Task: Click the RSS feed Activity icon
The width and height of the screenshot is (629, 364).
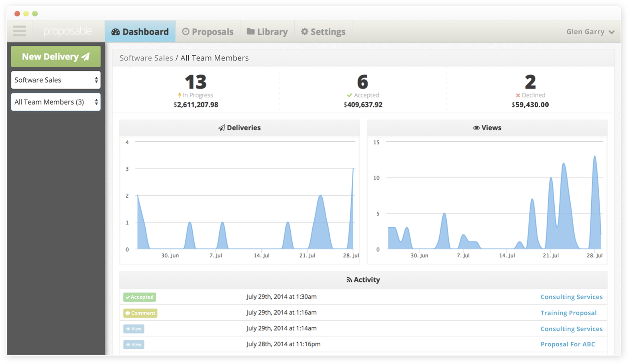Action: [x=349, y=280]
